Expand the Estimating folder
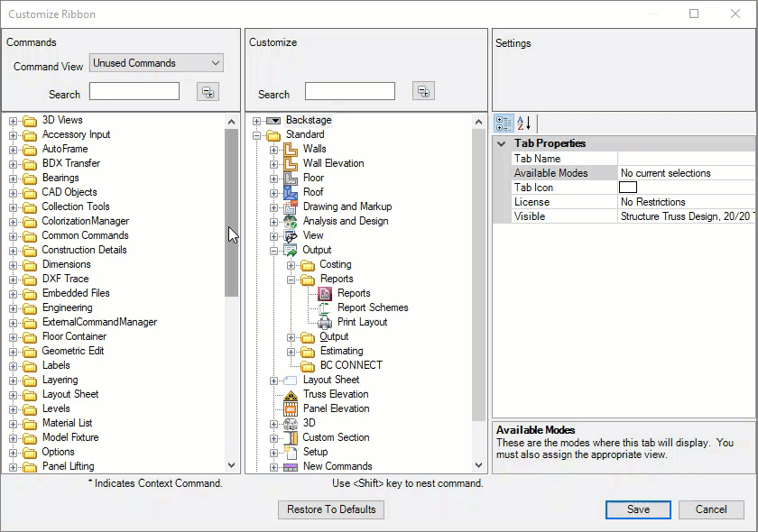Screen dimensions: 758x532 pos(291,352)
